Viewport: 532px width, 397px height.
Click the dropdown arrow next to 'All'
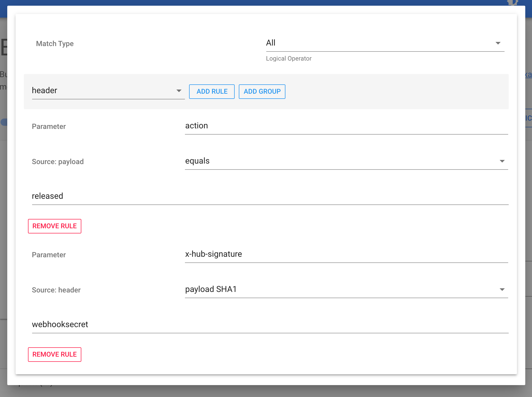(x=499, y=43)
